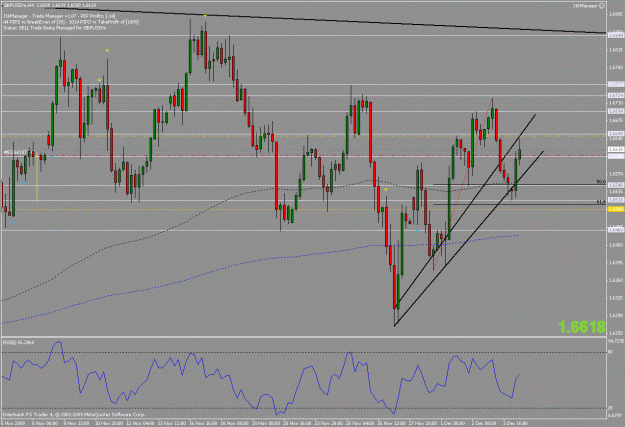The width and height of the screenshot is (625, 427).
Task: Click the 1 Dec 08:00 time axis label
Action: tap(451, 423)
